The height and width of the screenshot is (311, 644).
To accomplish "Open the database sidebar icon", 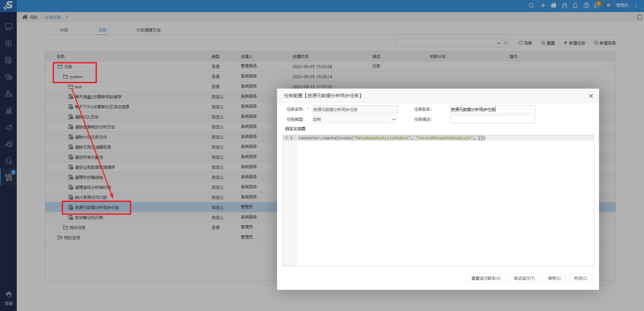I will [9, 60].
